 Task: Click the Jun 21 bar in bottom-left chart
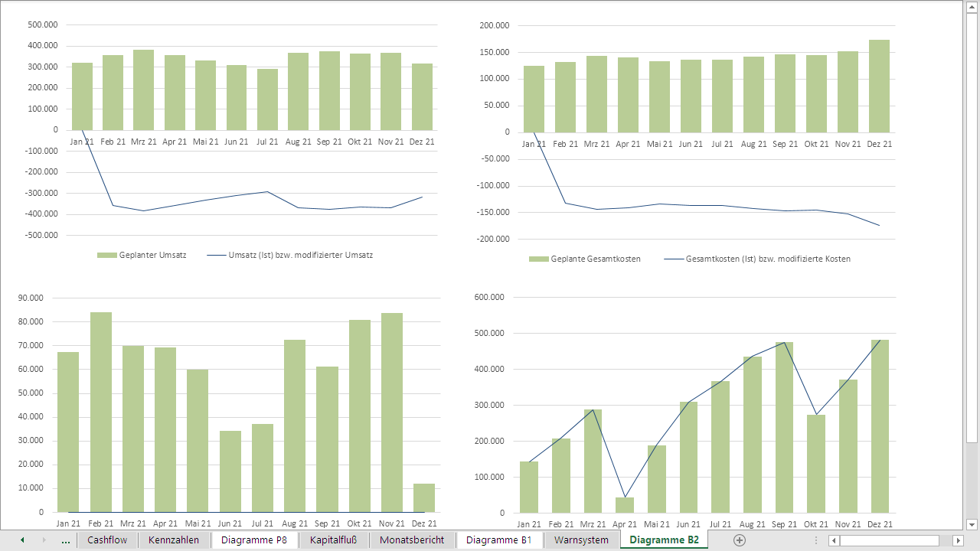pos(230,471)
